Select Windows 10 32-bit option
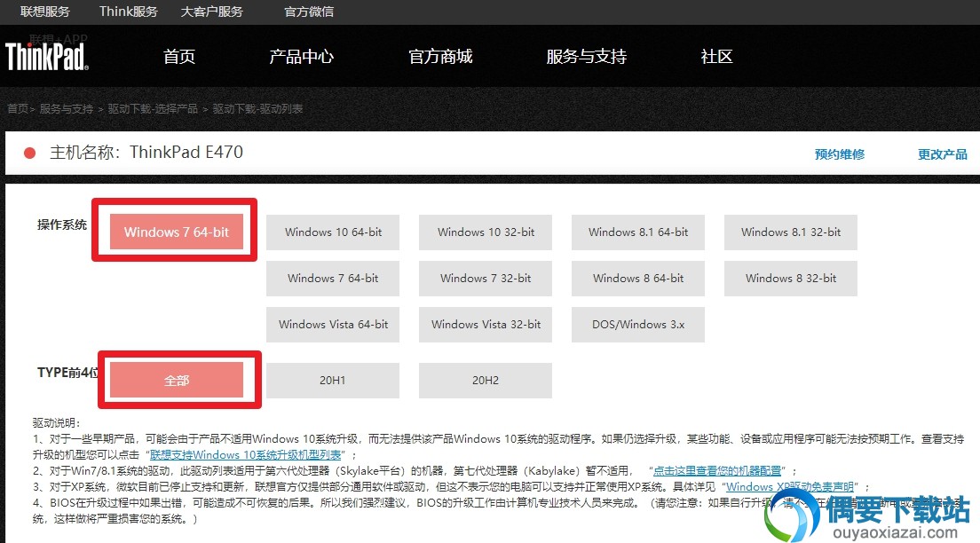Screen dimensions: 980x543 (486, 232)
